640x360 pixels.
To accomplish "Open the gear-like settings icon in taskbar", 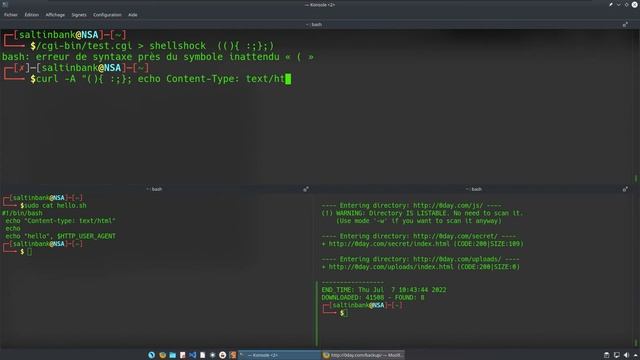I will (213, 355).
